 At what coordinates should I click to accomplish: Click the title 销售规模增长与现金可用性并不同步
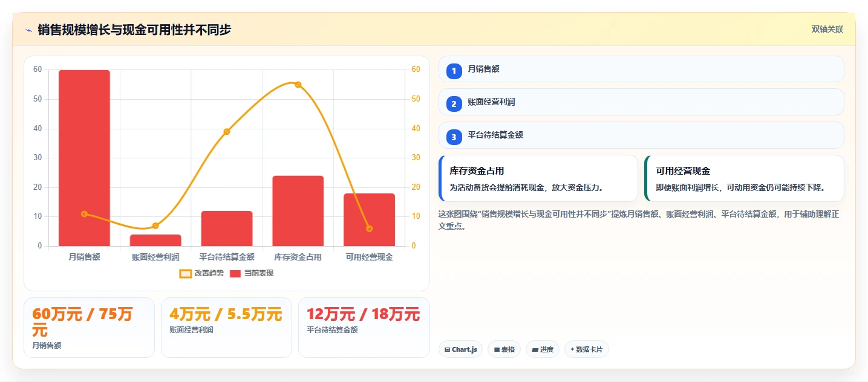(x=134, y=30)
